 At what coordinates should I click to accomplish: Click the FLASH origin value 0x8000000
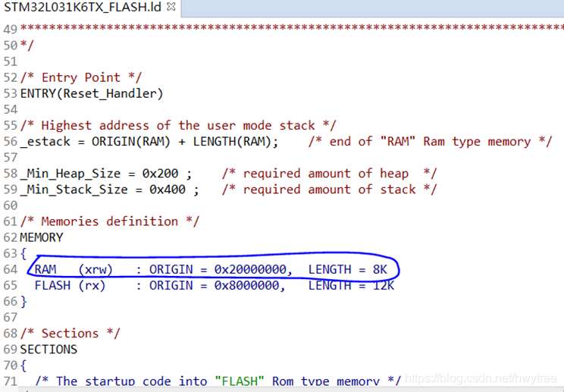pyautogui.click(x=247, y=286)
